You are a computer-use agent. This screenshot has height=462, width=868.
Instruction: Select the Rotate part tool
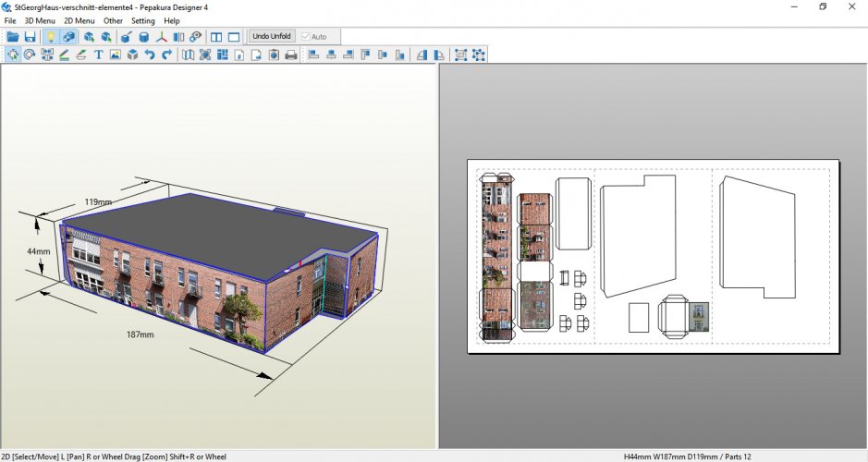(x=30, y=55)
